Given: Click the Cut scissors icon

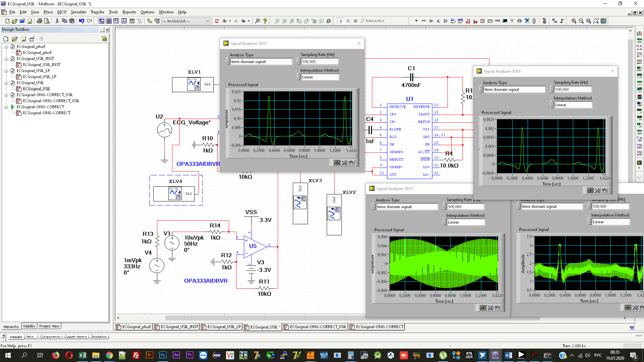Looking at the screenshot, I should point(57,21).
